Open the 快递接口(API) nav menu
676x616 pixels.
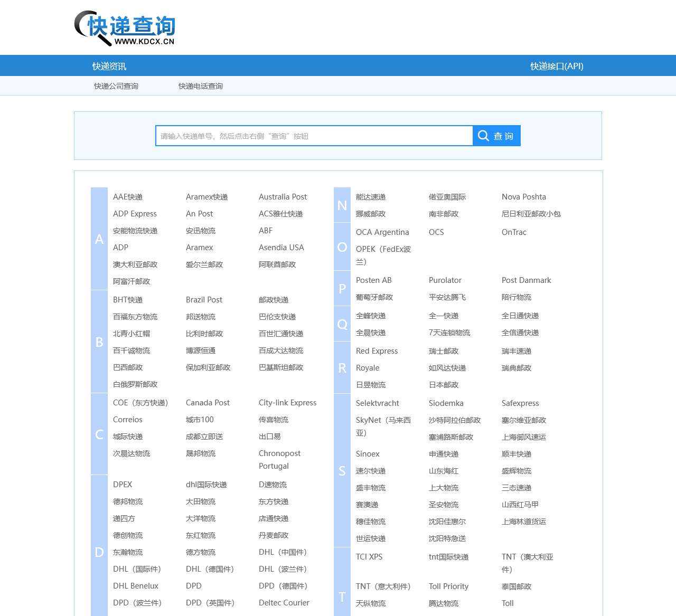(557, 66)
